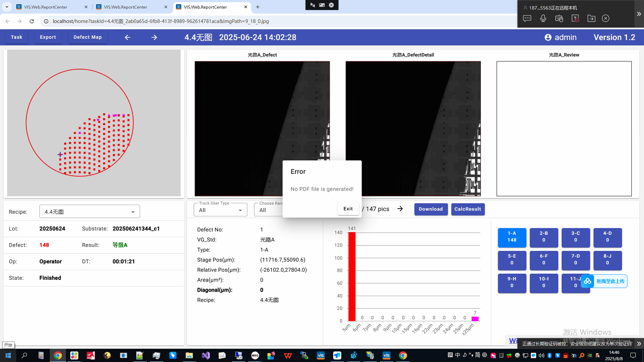Open the chat message icon in remote panel
This screenshot has width=644, height=362.
527,18
